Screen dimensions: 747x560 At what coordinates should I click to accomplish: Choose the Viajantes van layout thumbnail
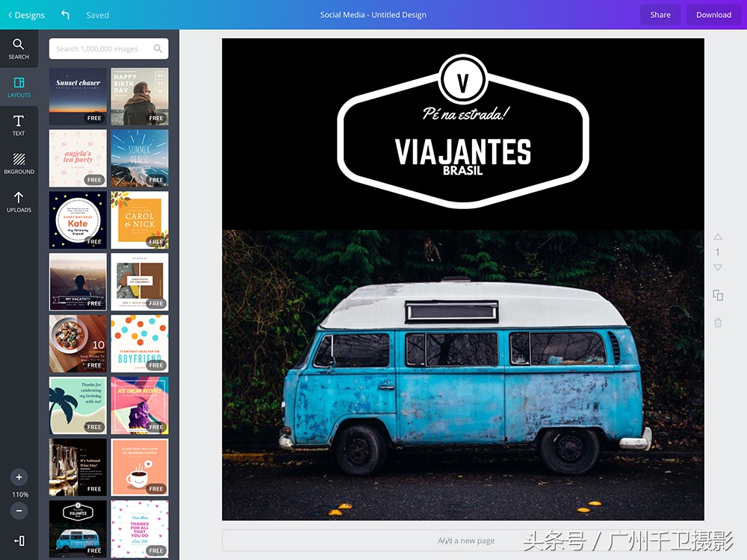tap(78, 529)
